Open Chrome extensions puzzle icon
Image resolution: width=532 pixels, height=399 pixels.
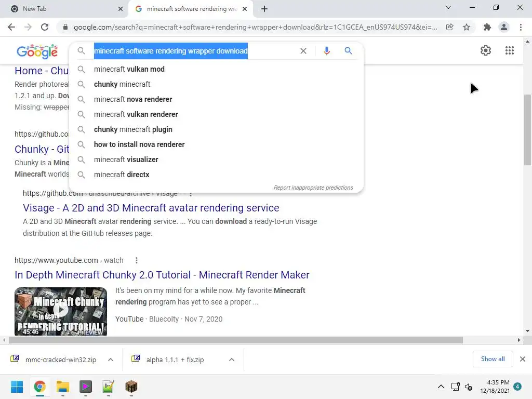pyautogui.click(x=487, y=27)
